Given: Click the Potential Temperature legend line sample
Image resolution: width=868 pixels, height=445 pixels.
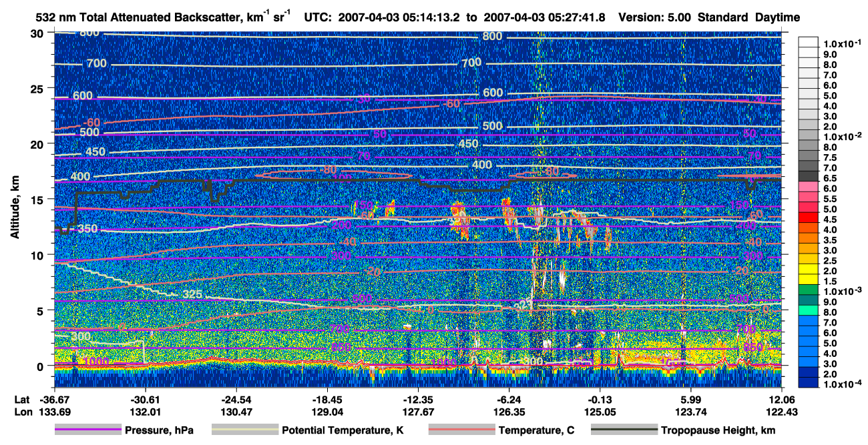Looking at the screenshot, I should 244,430.
